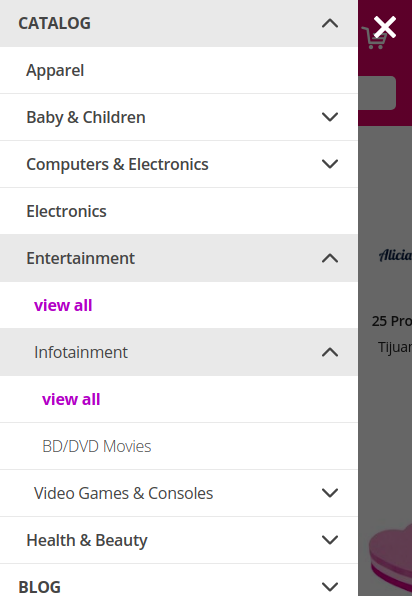Click the search input field behind the menu

pos(377,93)
